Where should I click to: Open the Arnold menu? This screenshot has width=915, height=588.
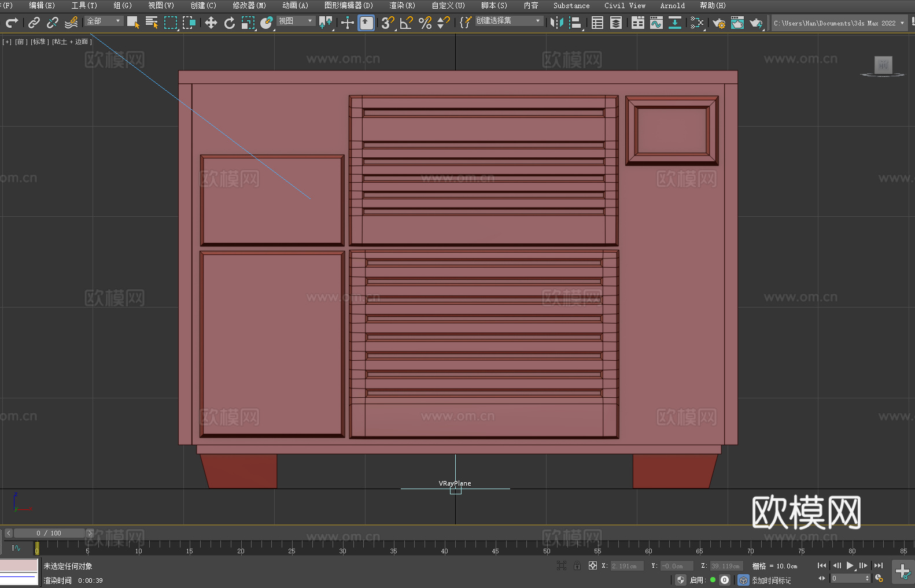pos(673,5)
